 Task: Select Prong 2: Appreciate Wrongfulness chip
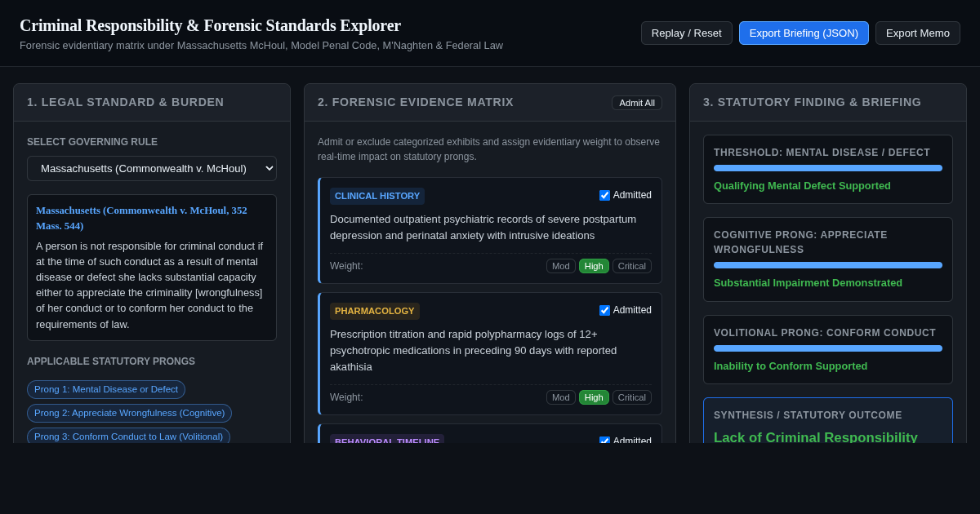(129, 413)
